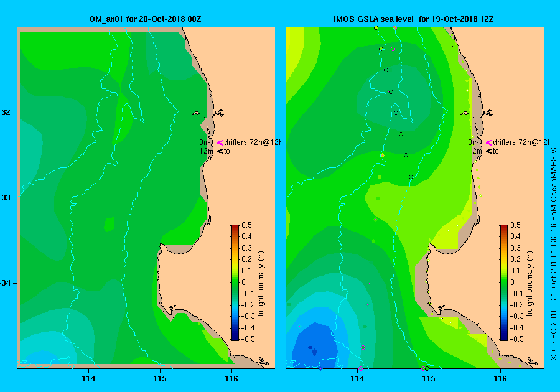
Task: Click the black drifter arrow in GSLA map
Action: tap(488, 151)
